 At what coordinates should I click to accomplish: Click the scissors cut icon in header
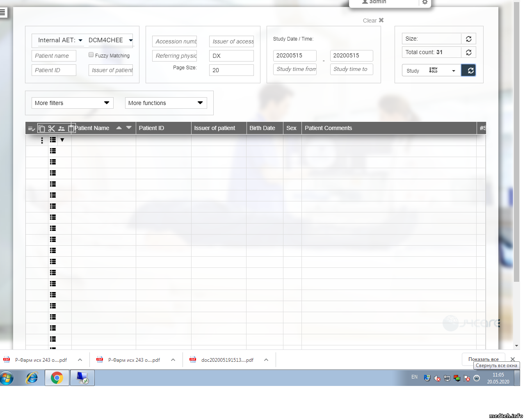coord(52,128)
